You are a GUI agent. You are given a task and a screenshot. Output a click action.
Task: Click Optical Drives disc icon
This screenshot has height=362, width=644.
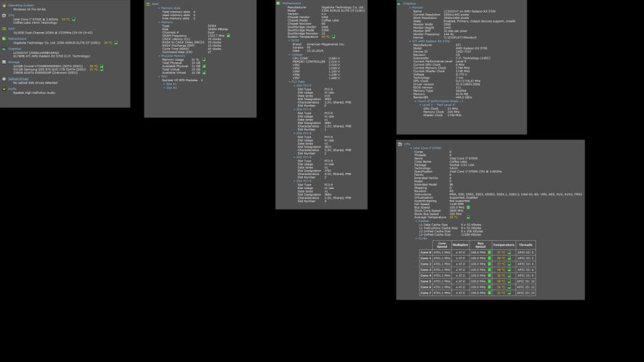coord(4,79)
